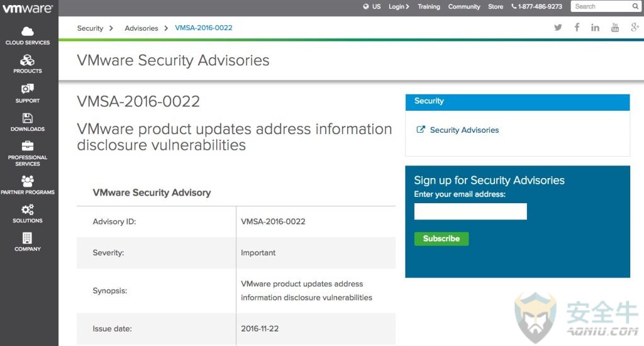Click 'VMware product updates address information' headline

235,129
